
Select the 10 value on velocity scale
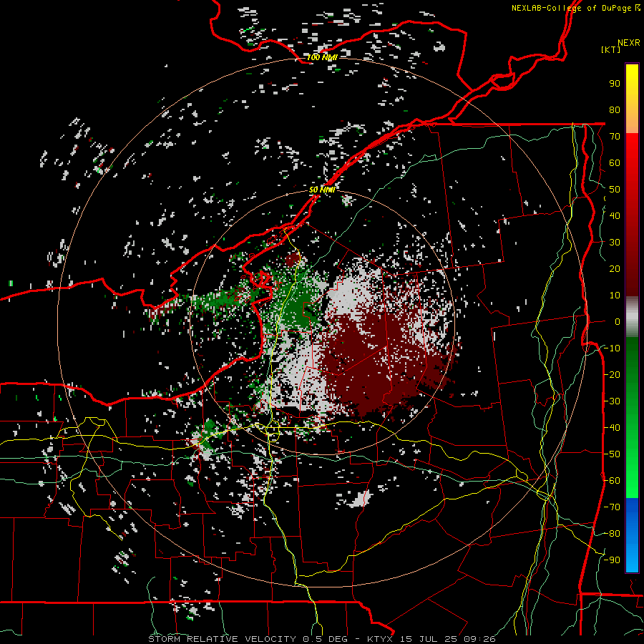click(615, 296)
